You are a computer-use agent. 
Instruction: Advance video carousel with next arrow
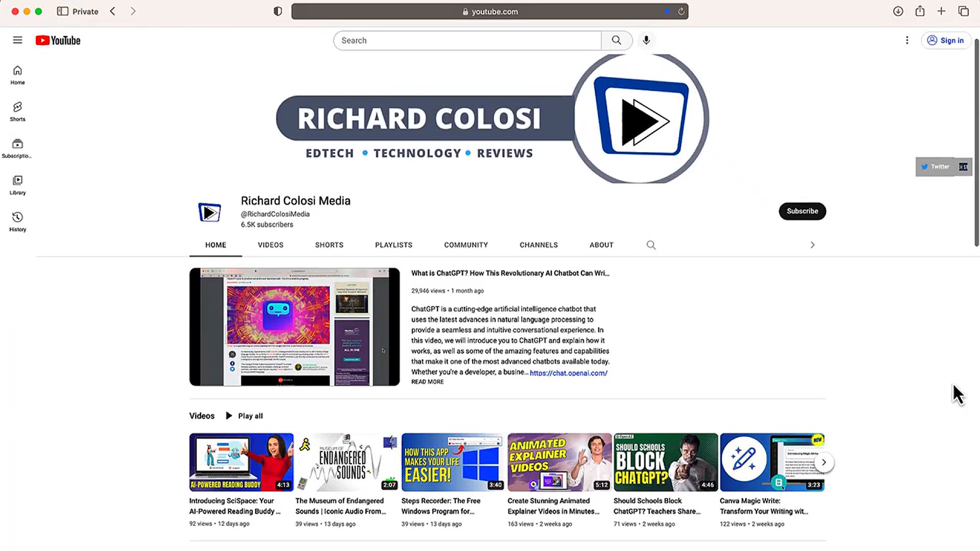[x=823, y=462]
